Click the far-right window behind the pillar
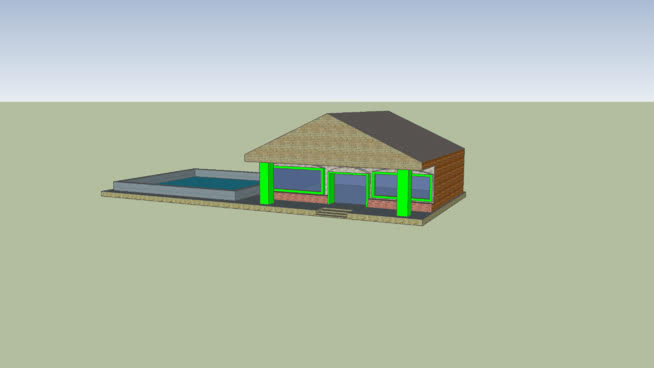 (421, 187)
